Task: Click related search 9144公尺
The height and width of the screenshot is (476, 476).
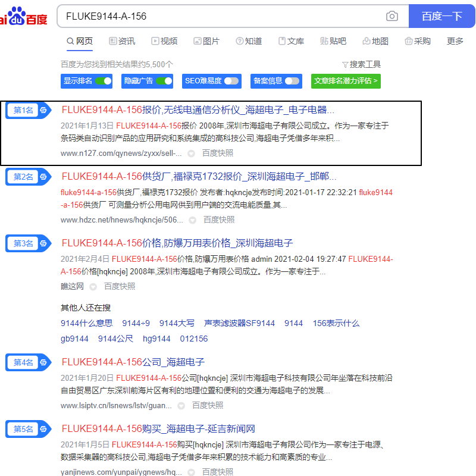Action: [x=115, y=339]
